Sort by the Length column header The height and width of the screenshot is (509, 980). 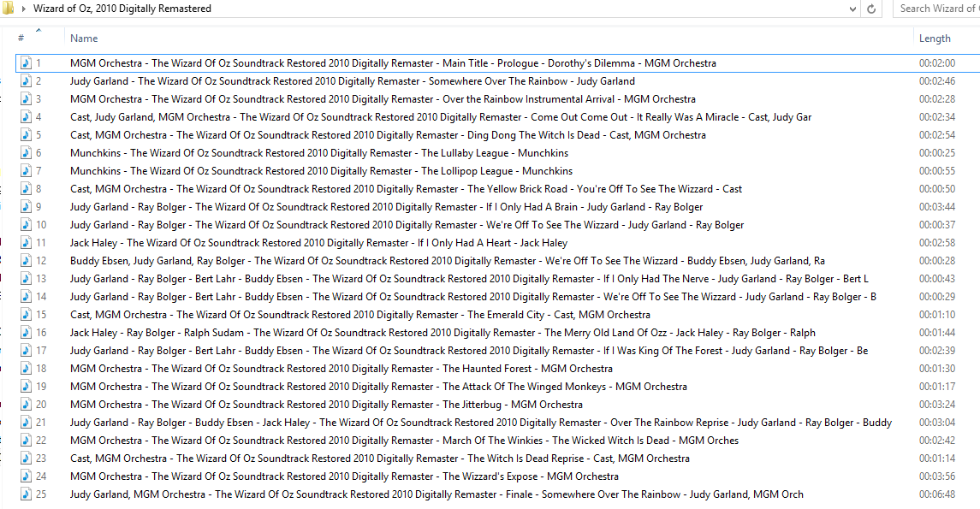pyautogui.click(x=935, y=38)
